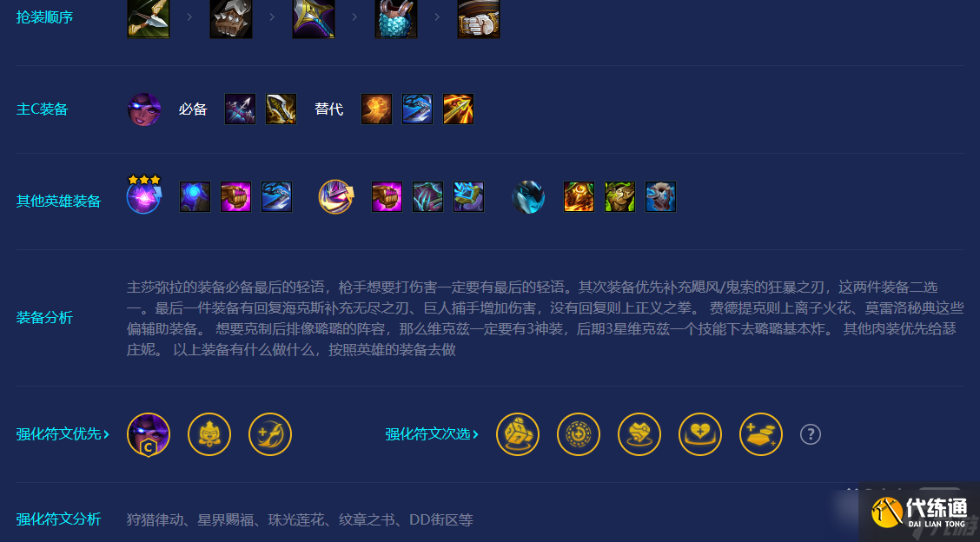980x542 pixels.
Task: Open the question mark help icon
Action: (x=810, y=434)
